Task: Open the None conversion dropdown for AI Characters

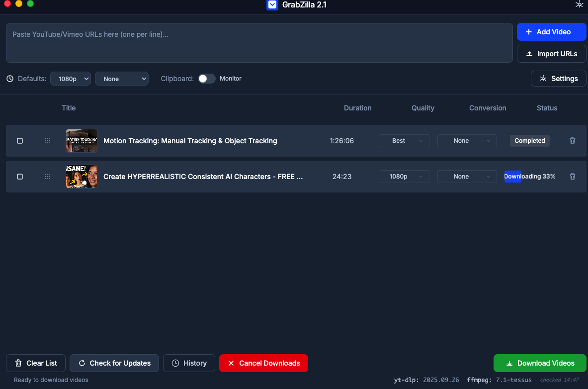Action: (467, 177)
